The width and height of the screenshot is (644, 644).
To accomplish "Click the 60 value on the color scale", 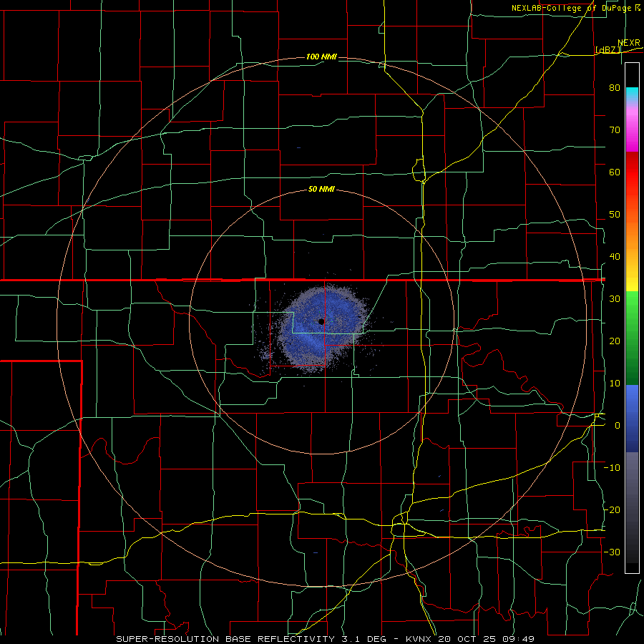I will click(x=615, y=172).
